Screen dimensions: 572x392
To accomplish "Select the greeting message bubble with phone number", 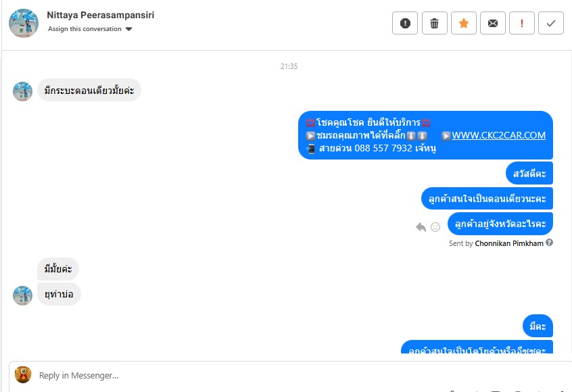I will point(426,135).
